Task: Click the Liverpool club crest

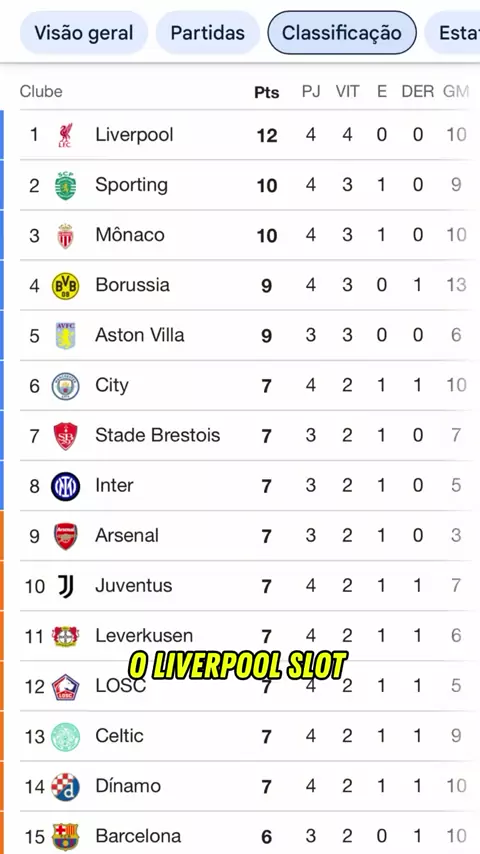Action: tap(65, 135)
